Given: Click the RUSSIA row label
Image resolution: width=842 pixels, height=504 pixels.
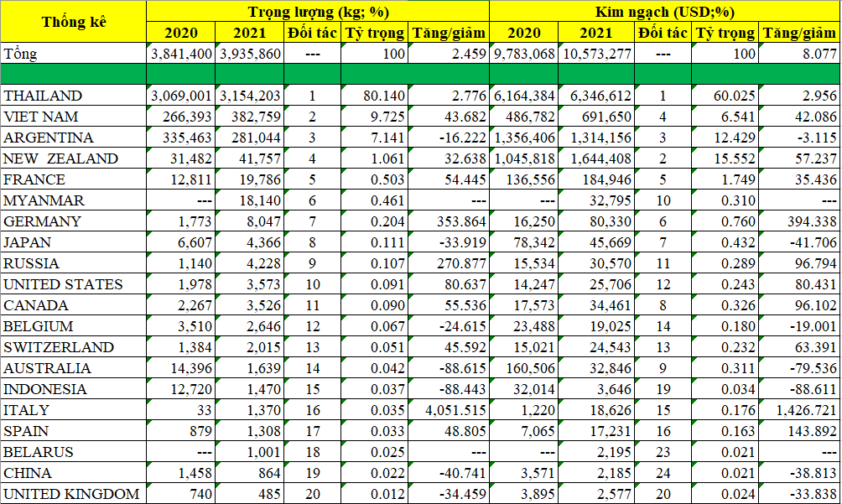Looking at the screenshot, I should coord(74,263).
